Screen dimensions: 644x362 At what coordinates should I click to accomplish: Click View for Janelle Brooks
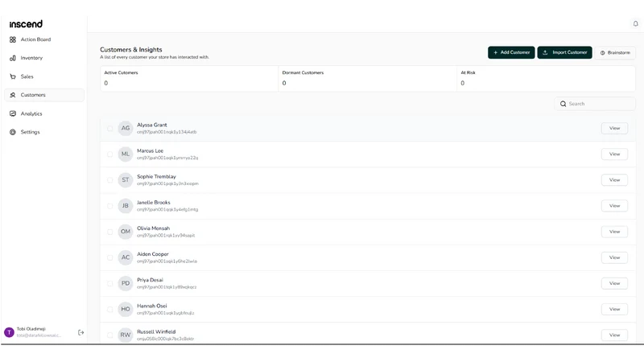[x=614, y=206]
